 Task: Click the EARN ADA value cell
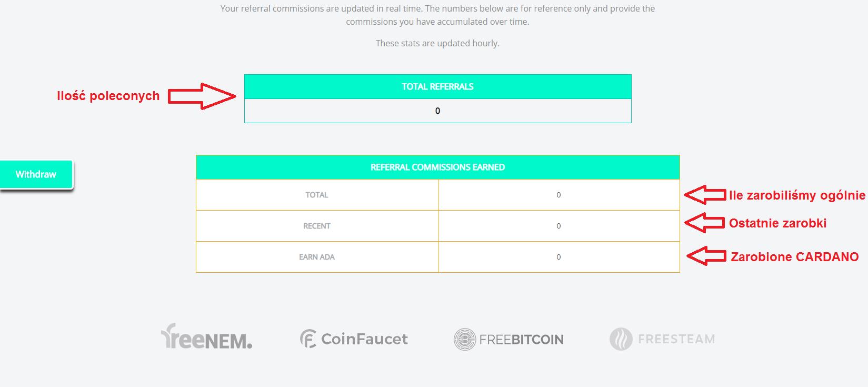click(x=558, y=257)
